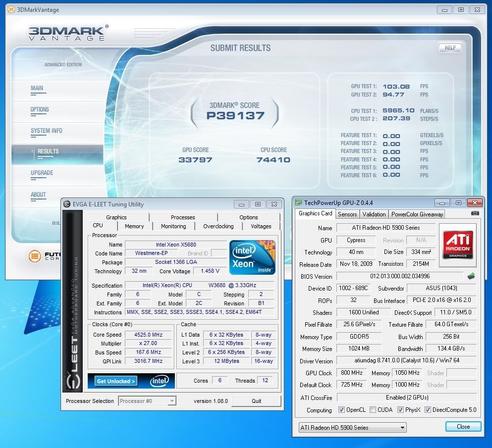Click the 3DMark Vantage logo

click(68, 33)
